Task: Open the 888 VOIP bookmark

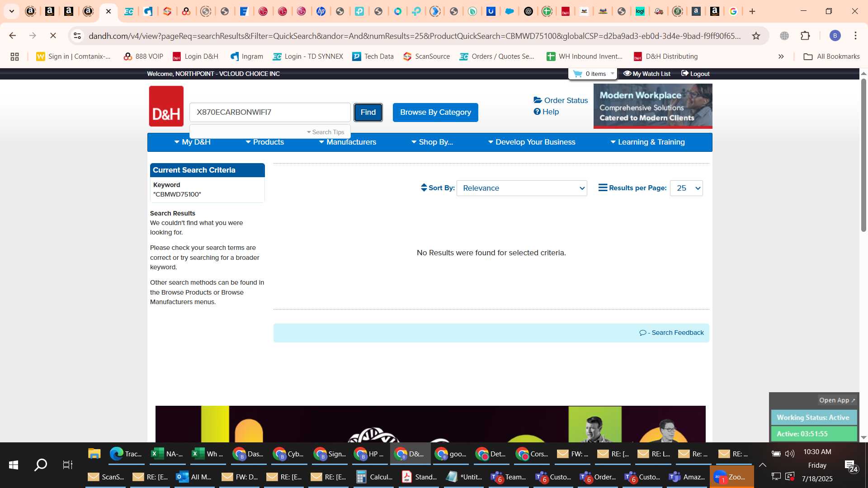Action: tap(143, 56)
